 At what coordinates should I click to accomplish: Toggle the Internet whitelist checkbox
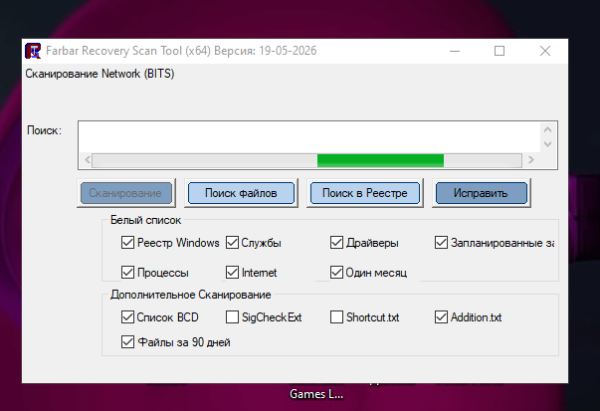click(232, 272)
